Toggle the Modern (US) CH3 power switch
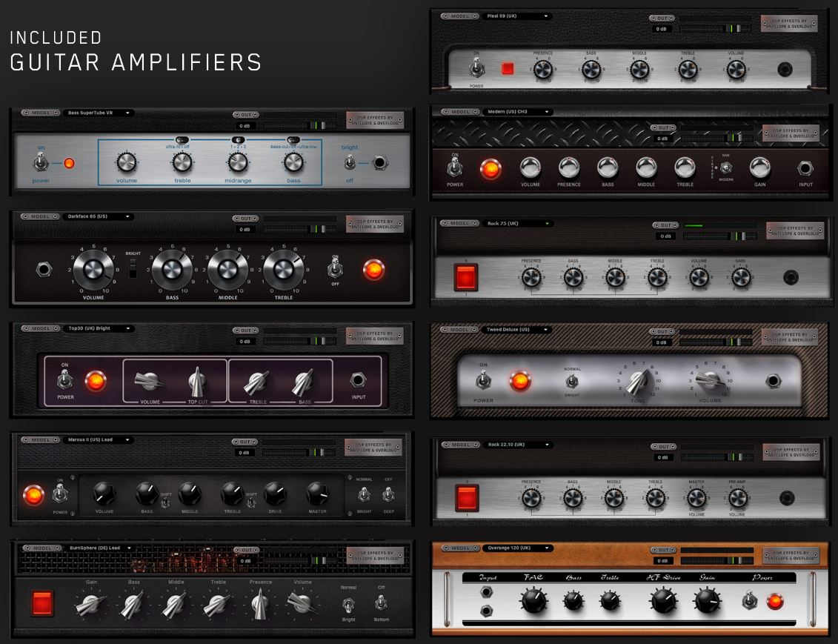 (455, 167)
